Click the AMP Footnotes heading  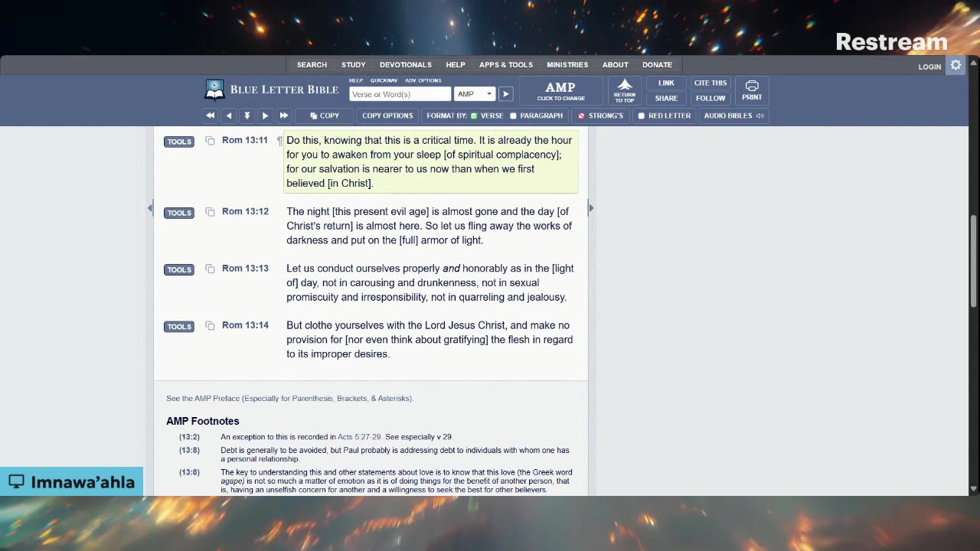[203, 421]
